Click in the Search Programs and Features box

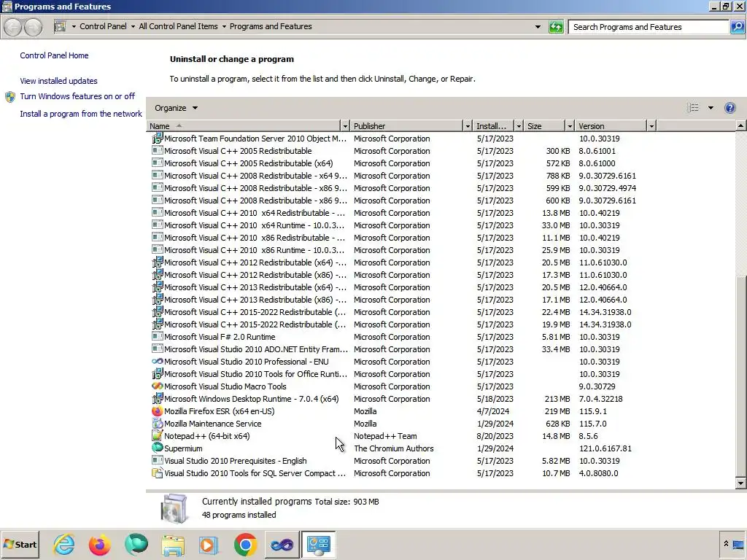tap(648, 27)
